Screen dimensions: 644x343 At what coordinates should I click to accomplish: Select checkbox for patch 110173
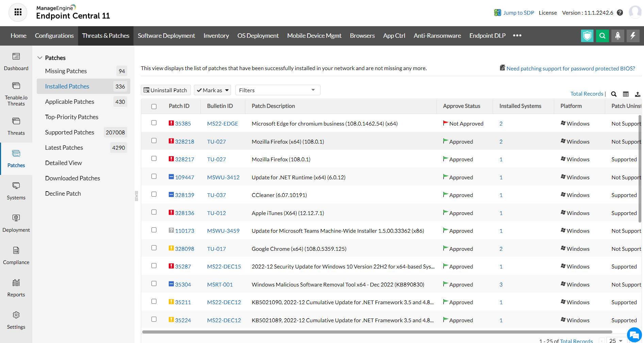[x=154, y=230]
